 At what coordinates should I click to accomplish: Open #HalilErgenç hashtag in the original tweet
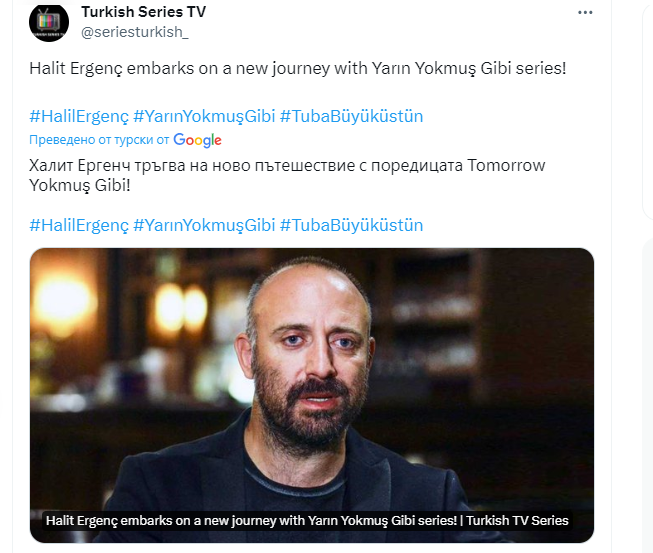(78, 116)
